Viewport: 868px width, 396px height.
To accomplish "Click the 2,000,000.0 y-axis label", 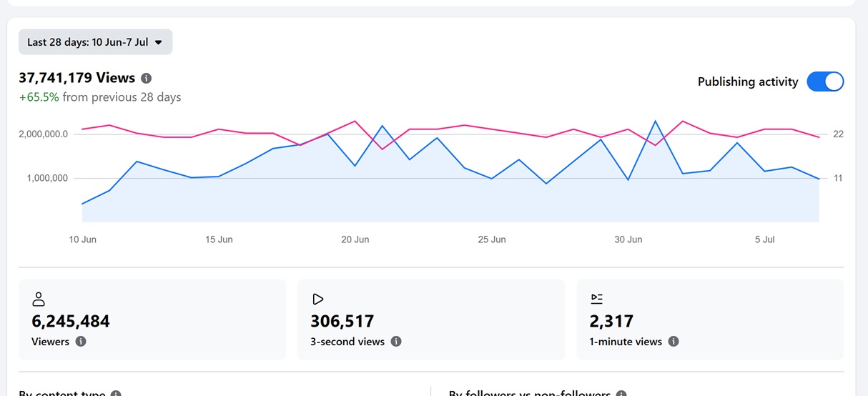I will (43, 134).
